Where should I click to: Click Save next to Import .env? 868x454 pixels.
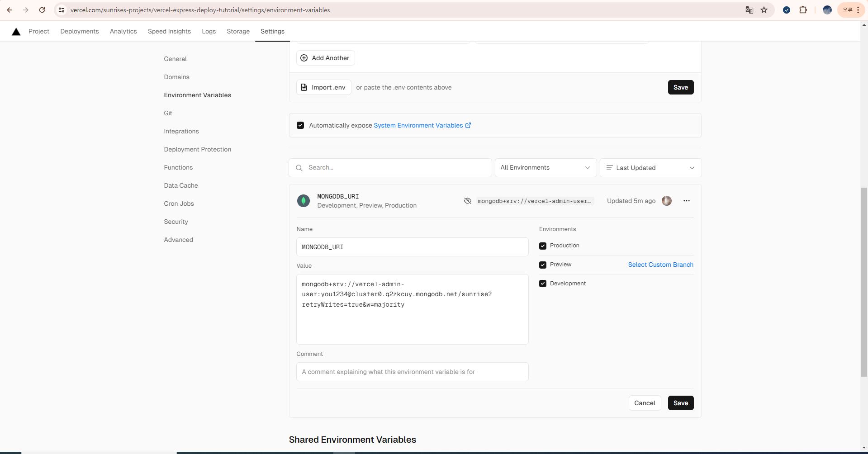pos(680,87)
